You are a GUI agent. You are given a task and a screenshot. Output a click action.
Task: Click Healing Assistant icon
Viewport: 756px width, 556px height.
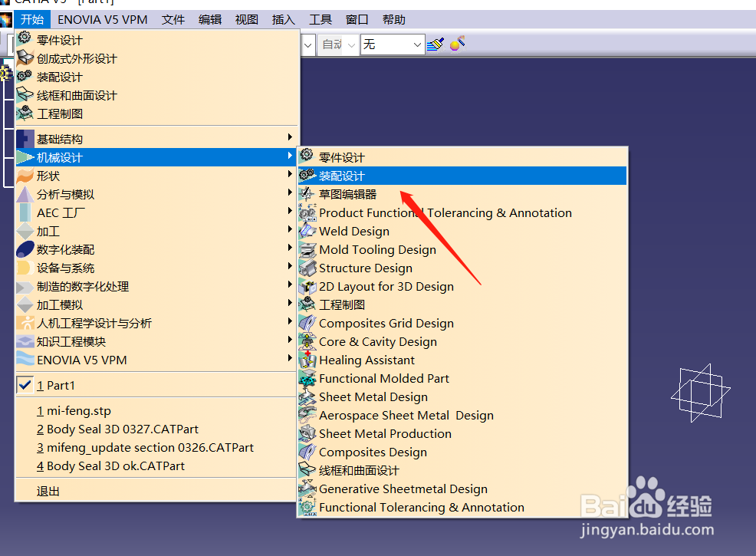tap(307, 360)
